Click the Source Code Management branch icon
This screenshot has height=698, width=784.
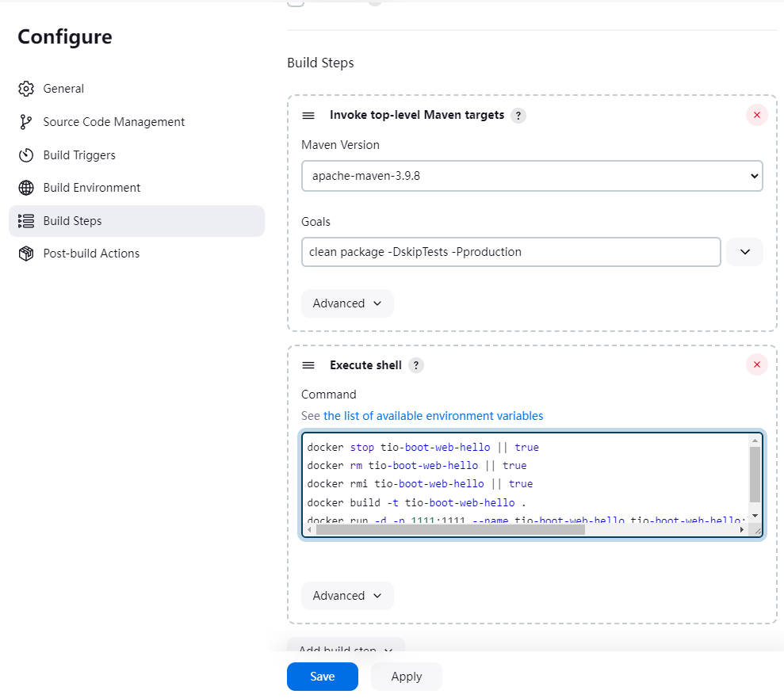[x=26, y=122]
